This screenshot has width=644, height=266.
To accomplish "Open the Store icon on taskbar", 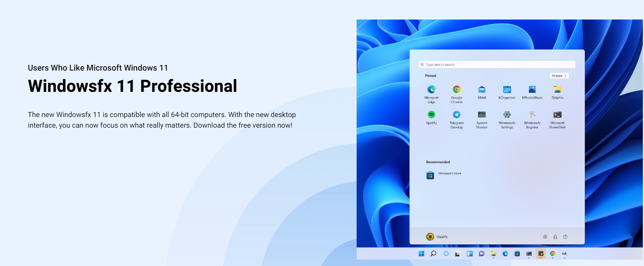I will [x=517, y=254].
